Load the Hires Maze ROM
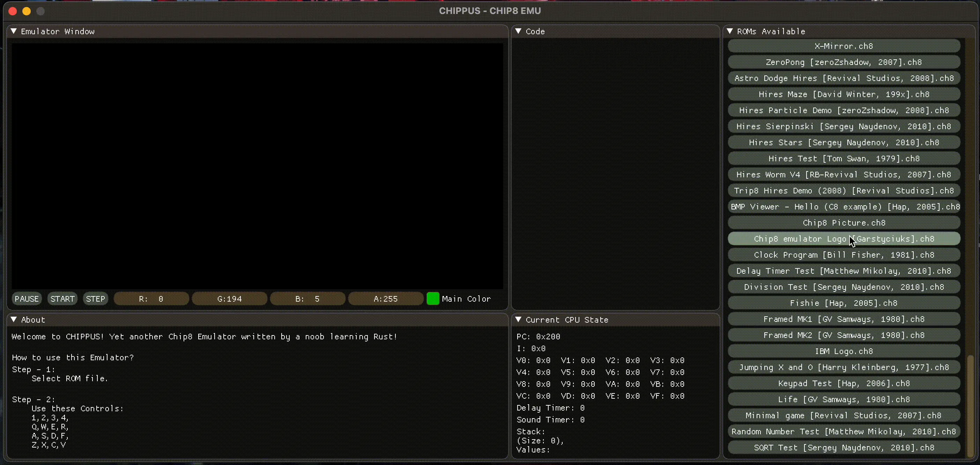This screenshot has width=980, height=465. pos(844,94)
